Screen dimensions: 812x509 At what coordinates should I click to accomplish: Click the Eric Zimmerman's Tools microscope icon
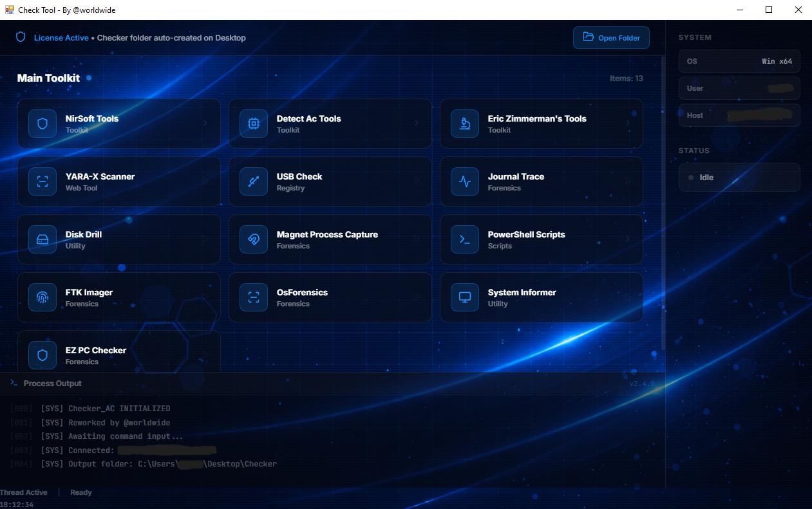coord(465,124)
